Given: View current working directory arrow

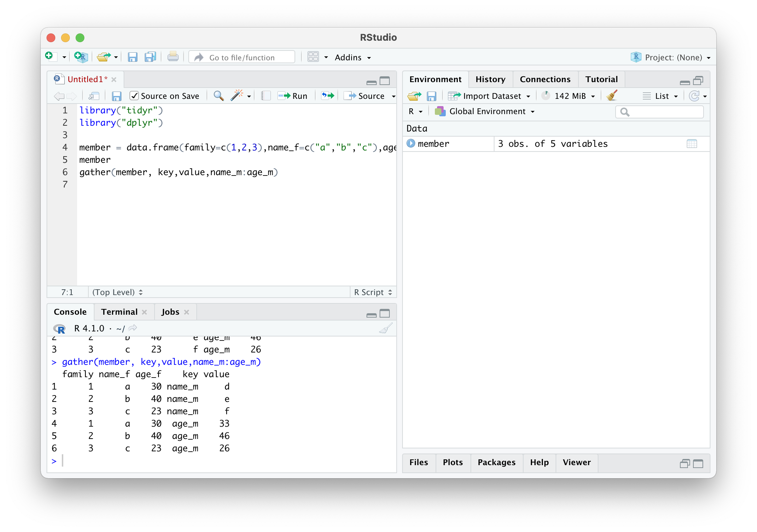Looking at the screenshot, I should click(133, 328).
